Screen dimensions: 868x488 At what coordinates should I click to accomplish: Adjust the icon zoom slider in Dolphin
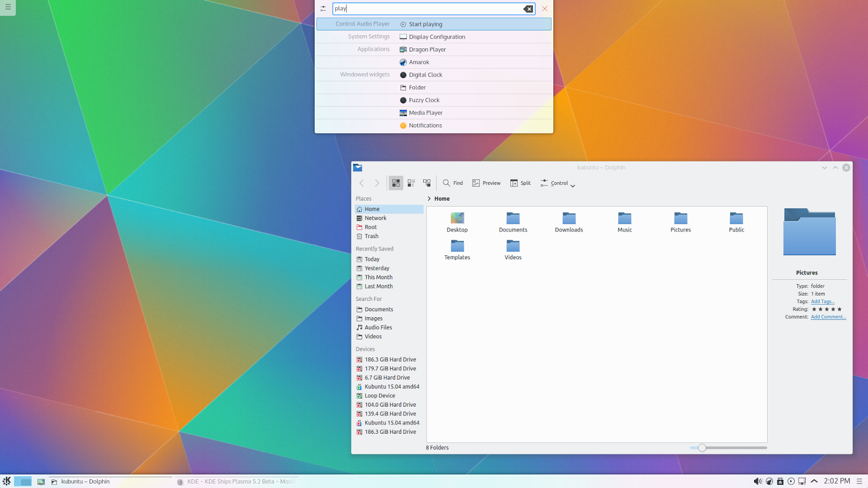click(x=703, y=447)
